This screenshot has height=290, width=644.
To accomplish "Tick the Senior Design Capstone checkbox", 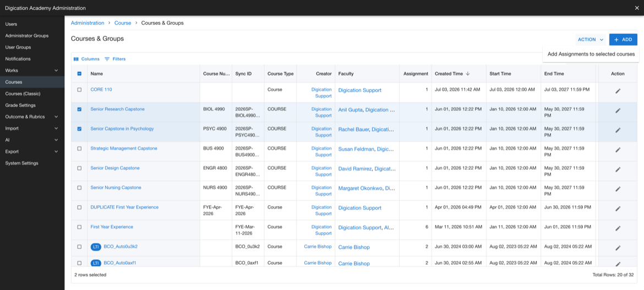I will (79, 168).
